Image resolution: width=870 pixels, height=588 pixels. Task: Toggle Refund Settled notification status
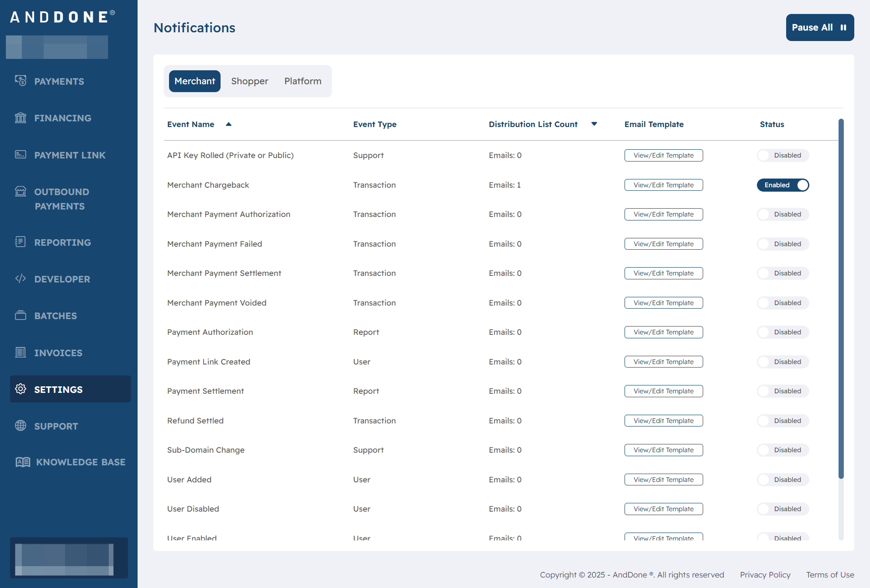click(783, 421)
